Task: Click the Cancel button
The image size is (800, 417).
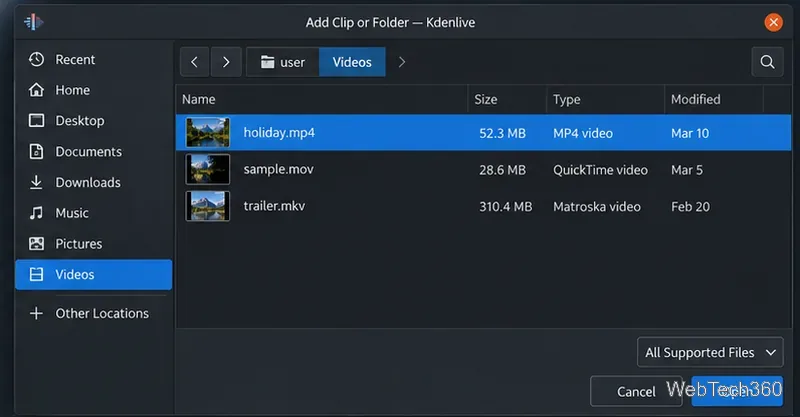Action: point(636,391)
